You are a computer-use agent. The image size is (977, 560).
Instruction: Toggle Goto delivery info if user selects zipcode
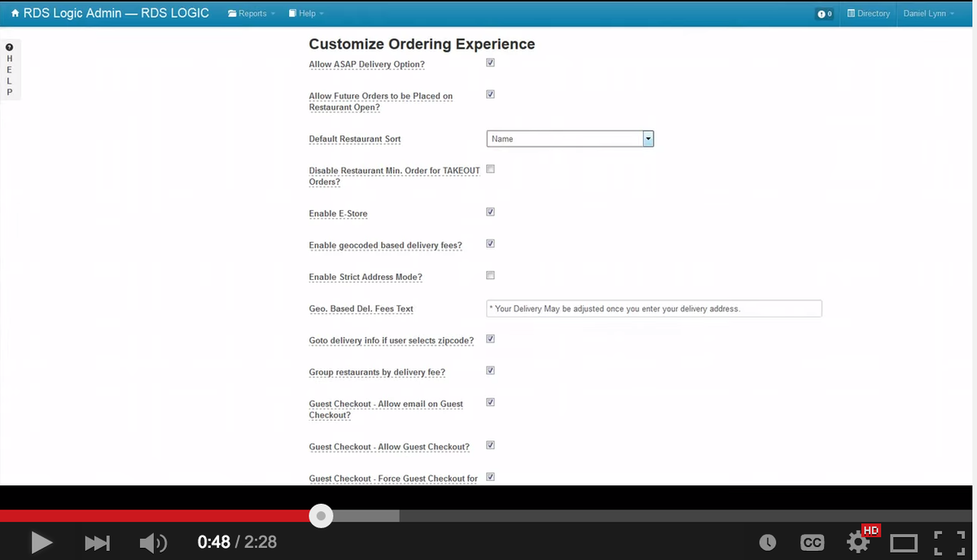point(490,339)
